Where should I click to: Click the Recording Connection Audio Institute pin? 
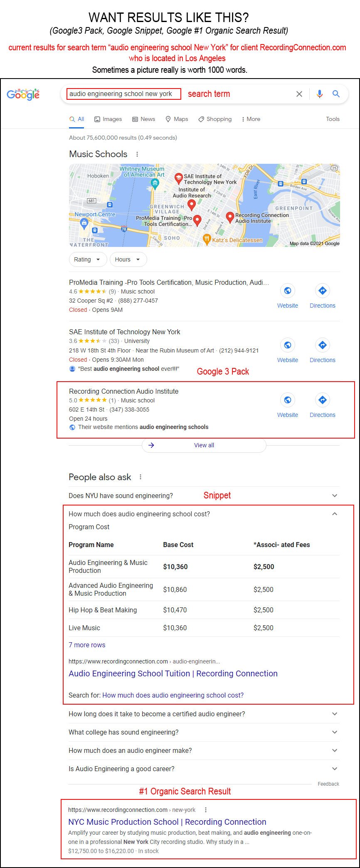(229, 217)
